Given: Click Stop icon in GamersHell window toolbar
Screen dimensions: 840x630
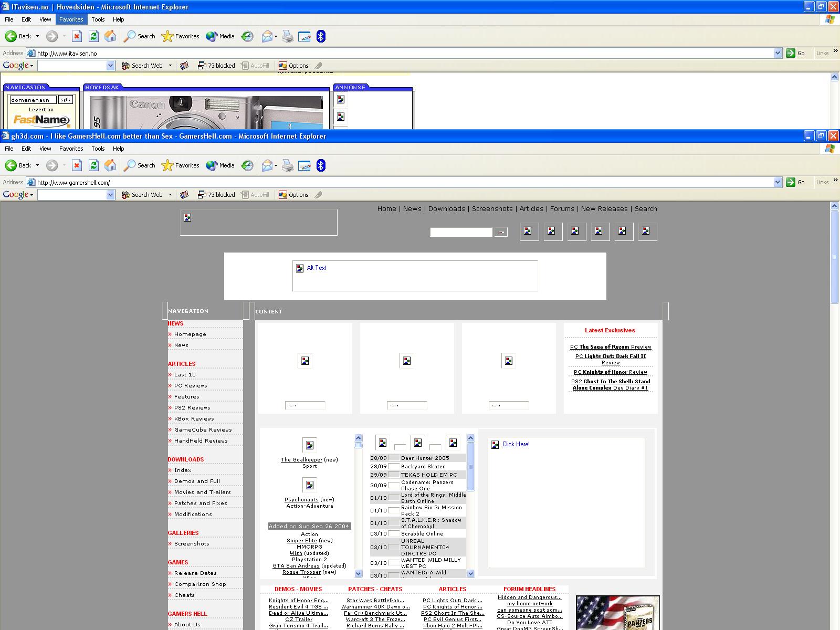Looking at the screenshot, I should 77,165.
